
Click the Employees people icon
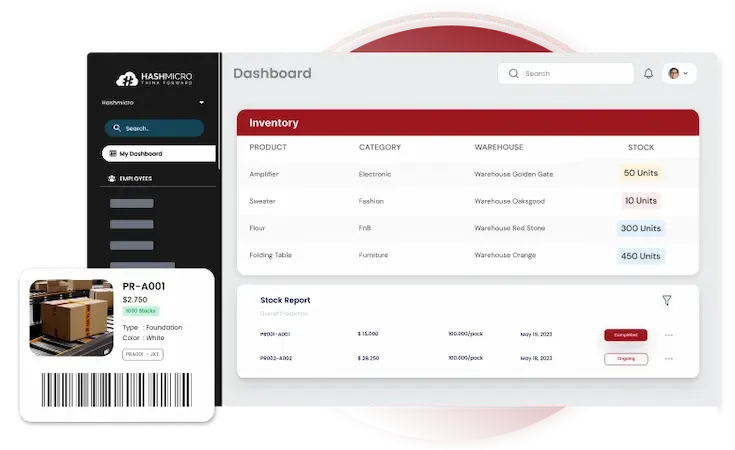click(112, 179)
